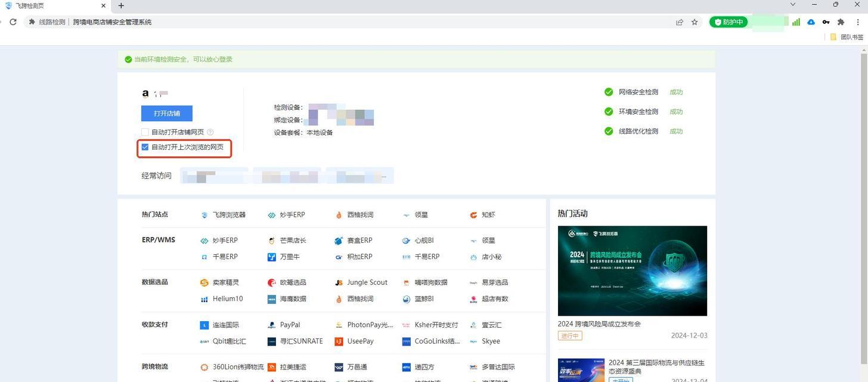
Task: Click the 海鹰数据 icon
Action: click(x=272, y=299)
